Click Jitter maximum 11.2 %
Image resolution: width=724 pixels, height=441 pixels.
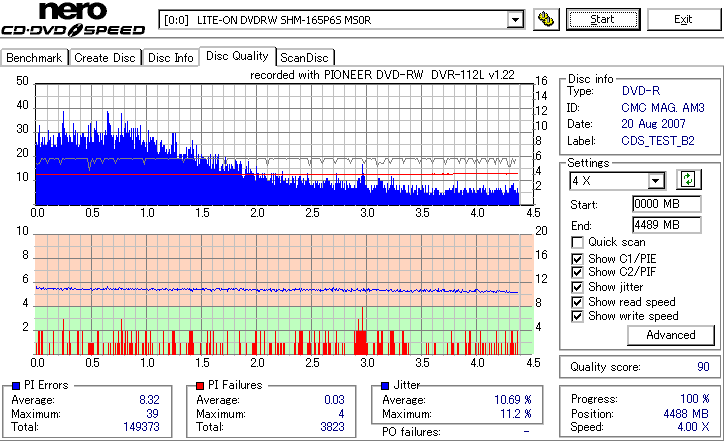[516, 413]
